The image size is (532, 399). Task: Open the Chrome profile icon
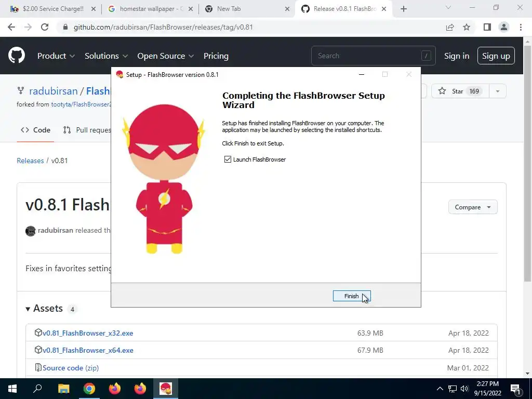[x=504, y=27]
